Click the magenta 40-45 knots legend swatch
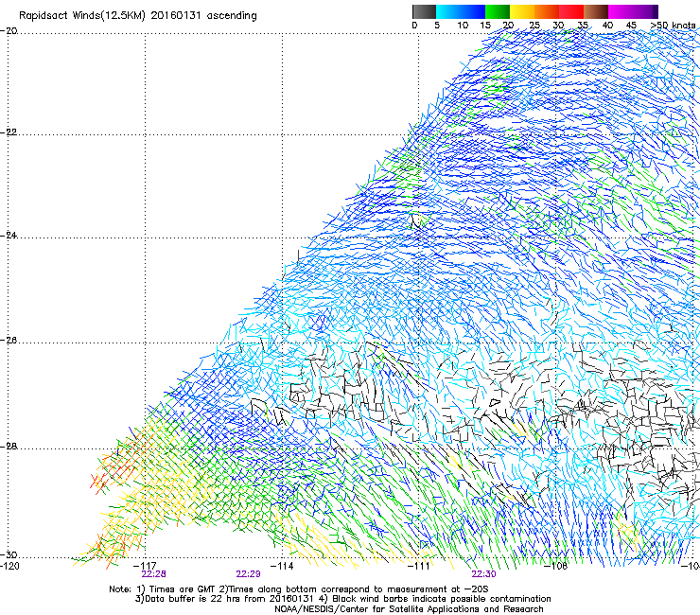The image size is (700, 615). point(621,11)
